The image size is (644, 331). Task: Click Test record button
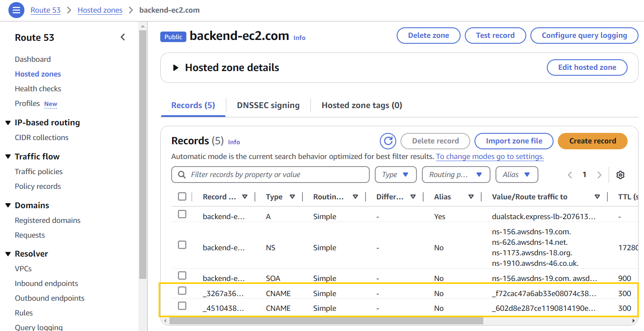point(495,35)
